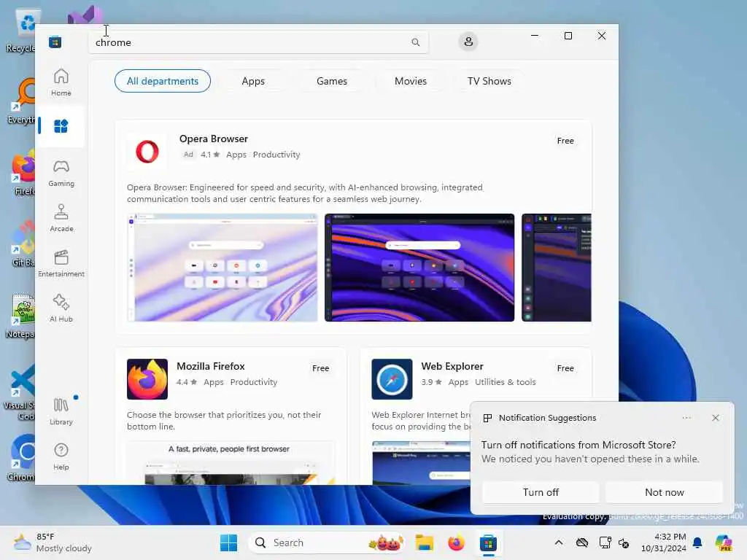Select the Chrome desktop shortcut
Viewport: 747px width, 560px height.
[x=23, y=457]
